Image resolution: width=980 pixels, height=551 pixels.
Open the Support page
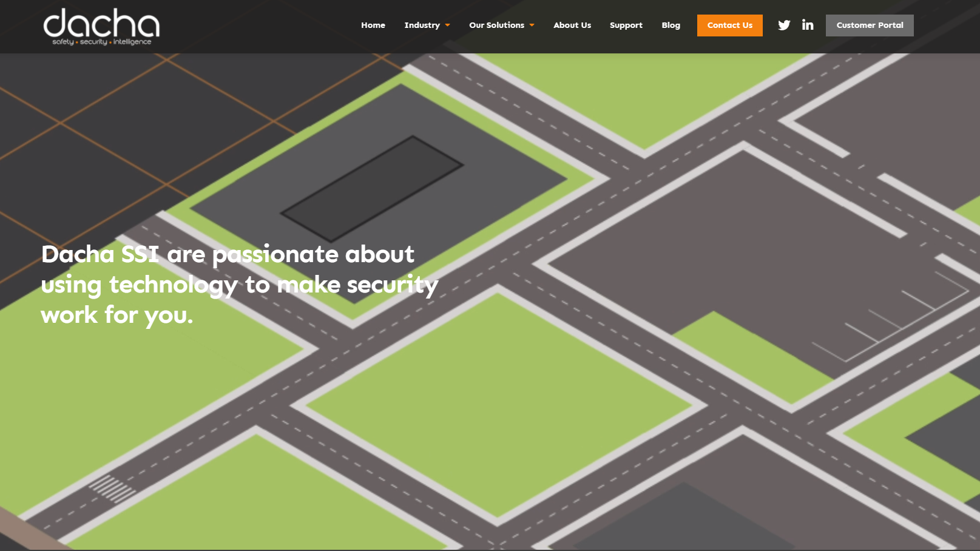pyautogui.click(x=626, y=25)
